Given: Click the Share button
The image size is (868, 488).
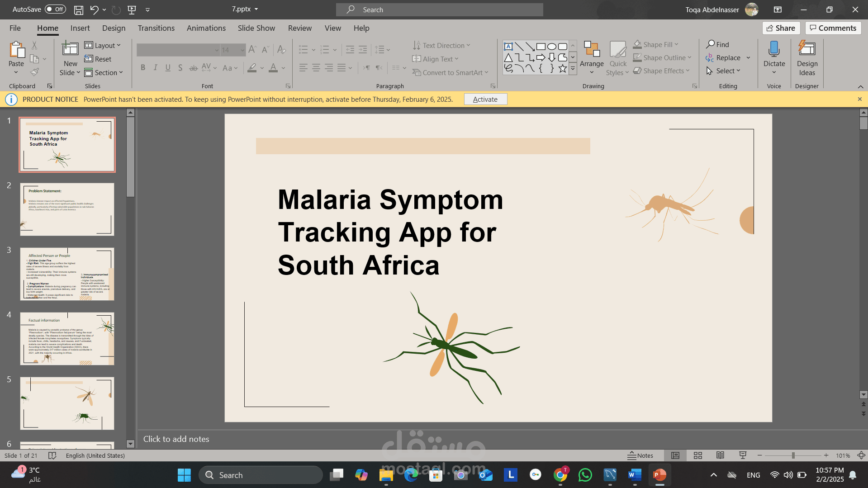Looking at the screenshot, I should pos(781,28).
